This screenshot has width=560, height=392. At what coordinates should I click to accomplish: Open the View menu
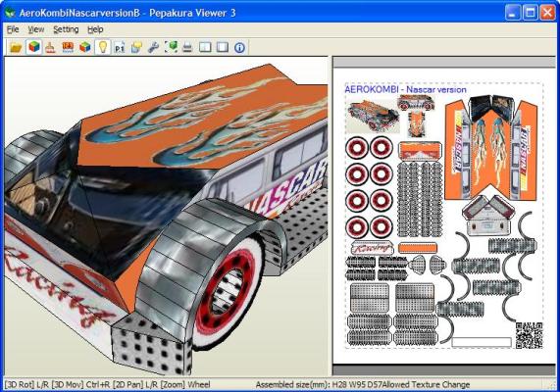point(36,29)
